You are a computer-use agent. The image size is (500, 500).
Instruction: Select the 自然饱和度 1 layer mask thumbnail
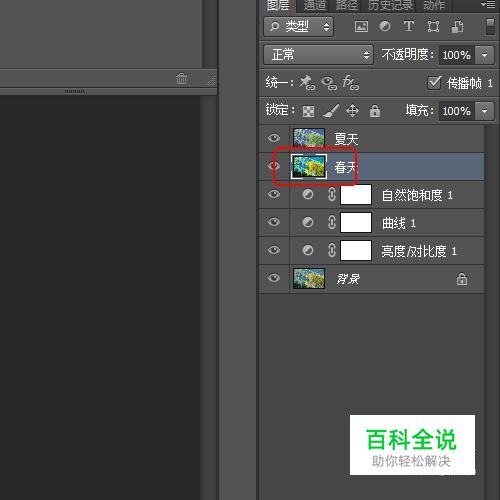[356, 194]
